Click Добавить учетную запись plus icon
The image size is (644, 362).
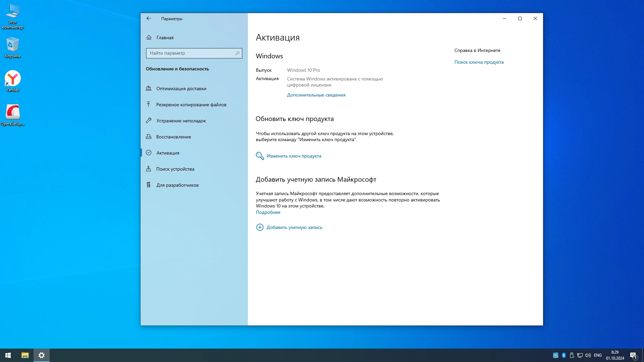point(260,227)
